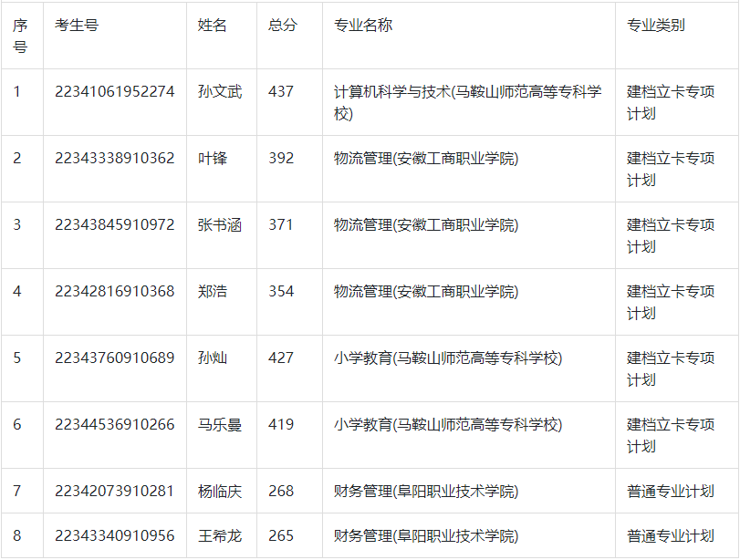The width and height of the screenshot is (740, 560).
Task: Click the name 杨临庆
Action: [220, 491]
